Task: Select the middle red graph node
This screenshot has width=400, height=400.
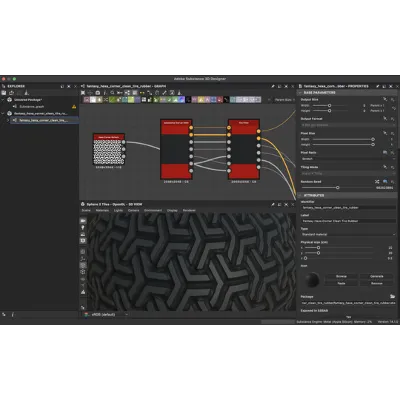Action: pos(176,149)
